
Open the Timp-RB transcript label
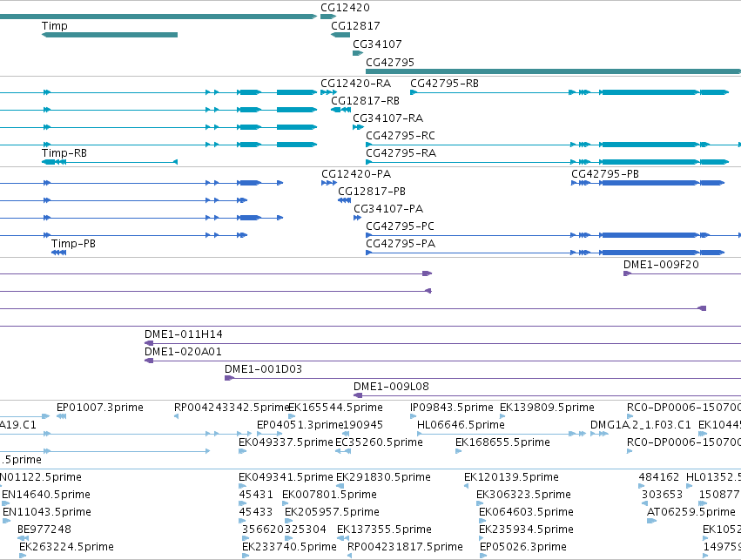tap(64, 153)
